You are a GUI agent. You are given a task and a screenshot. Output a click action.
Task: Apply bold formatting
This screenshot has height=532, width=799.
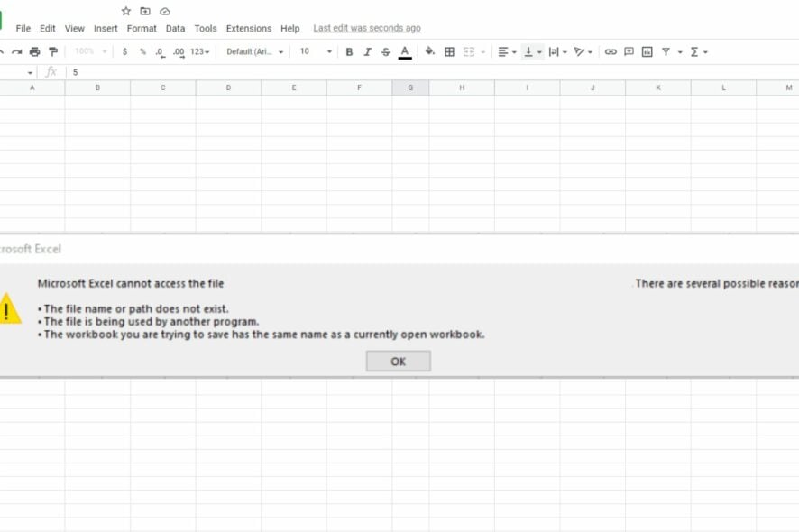pyautogui.click(x=349, y=51)
